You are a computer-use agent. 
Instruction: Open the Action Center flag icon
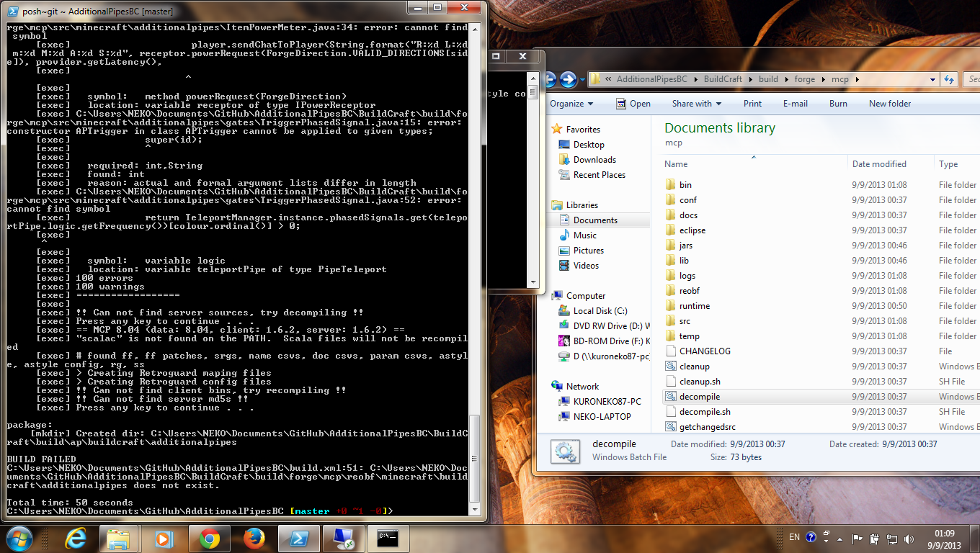pos(857,538)
